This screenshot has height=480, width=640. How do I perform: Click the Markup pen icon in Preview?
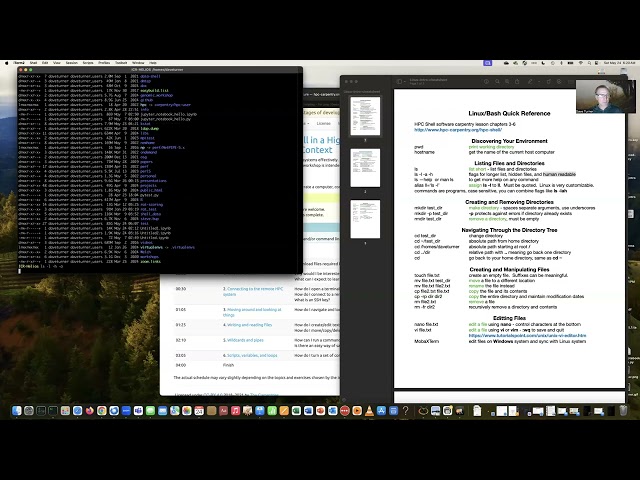pos(530,82)
